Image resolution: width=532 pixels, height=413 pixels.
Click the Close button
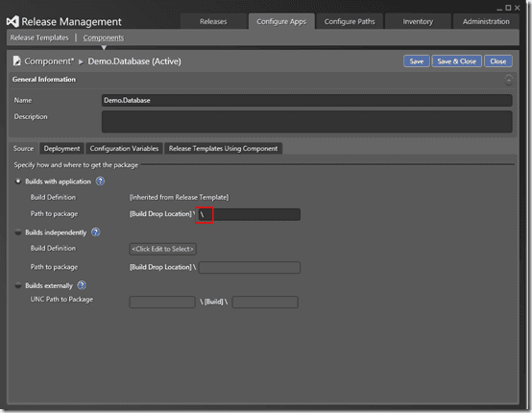[x=497, y=61]
